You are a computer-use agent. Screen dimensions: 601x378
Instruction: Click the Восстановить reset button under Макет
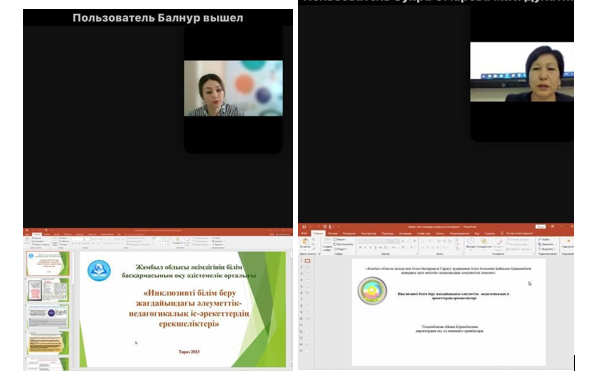pyautogui.click(x=343, y=244)
